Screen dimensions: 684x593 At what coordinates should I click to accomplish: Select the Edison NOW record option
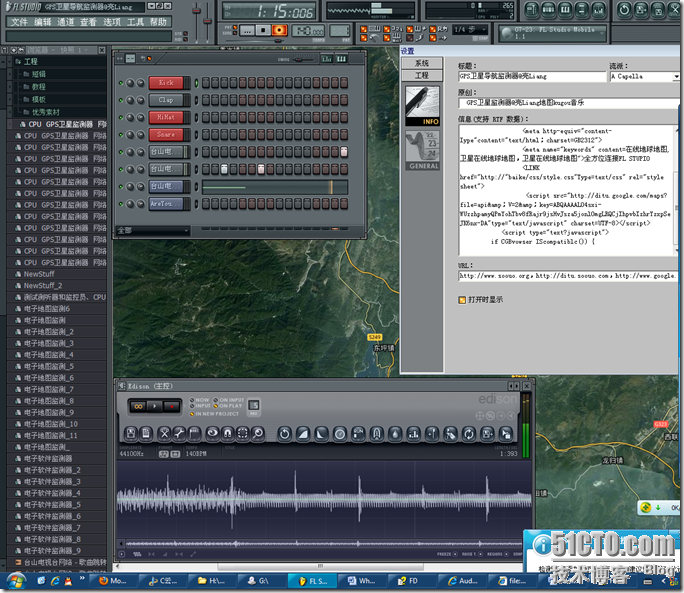(x=199, y=400)
